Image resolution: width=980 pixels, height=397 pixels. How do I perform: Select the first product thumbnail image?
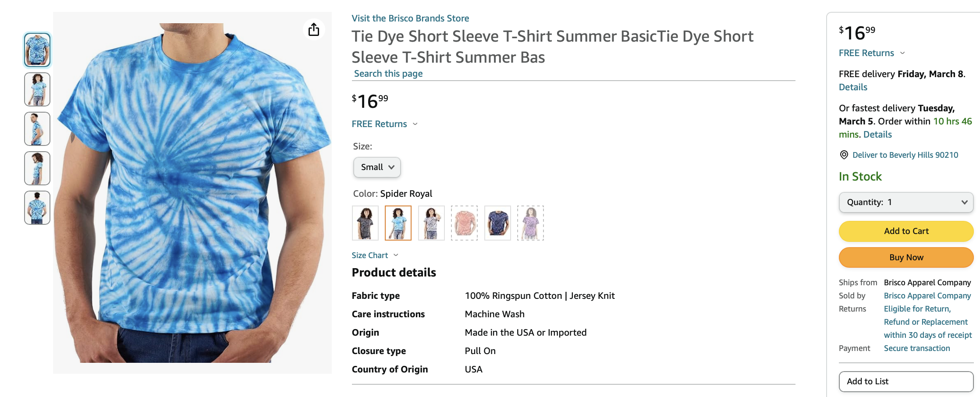coord(37,50)
